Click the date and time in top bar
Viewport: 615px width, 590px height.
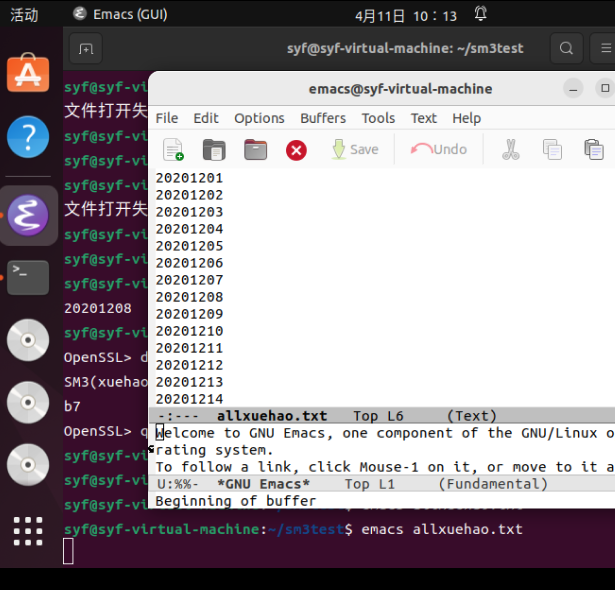click(x=406, y=16)
